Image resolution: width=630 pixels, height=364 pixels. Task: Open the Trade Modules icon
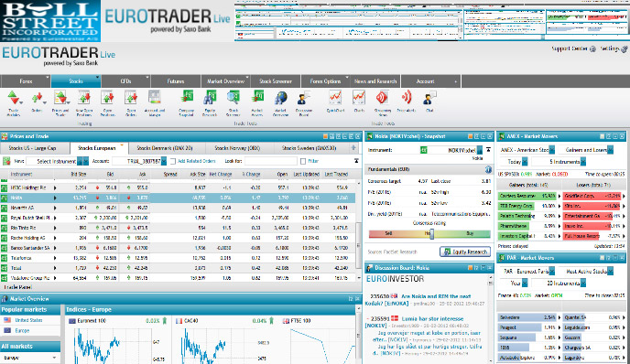coord(13,98)
